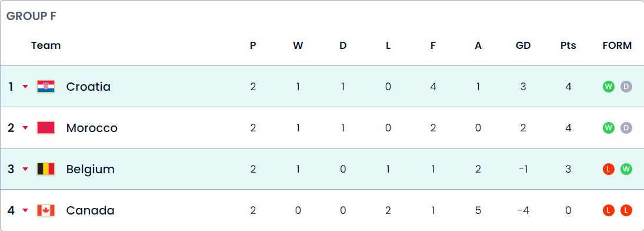Click the Canada flag icon

click(46, 210)
